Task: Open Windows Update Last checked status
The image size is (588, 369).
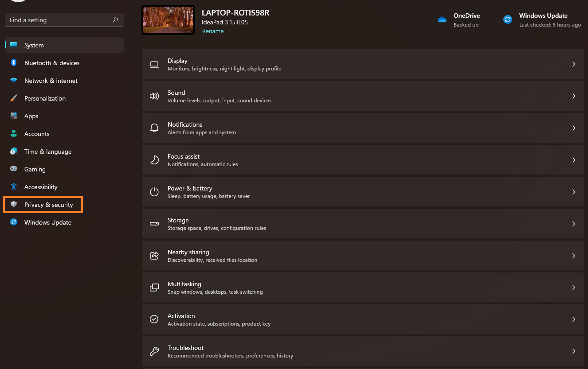Action: [550, 25]
